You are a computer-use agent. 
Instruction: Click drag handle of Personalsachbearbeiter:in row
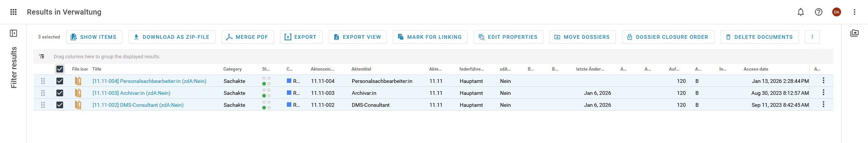(x=43, y=81)
